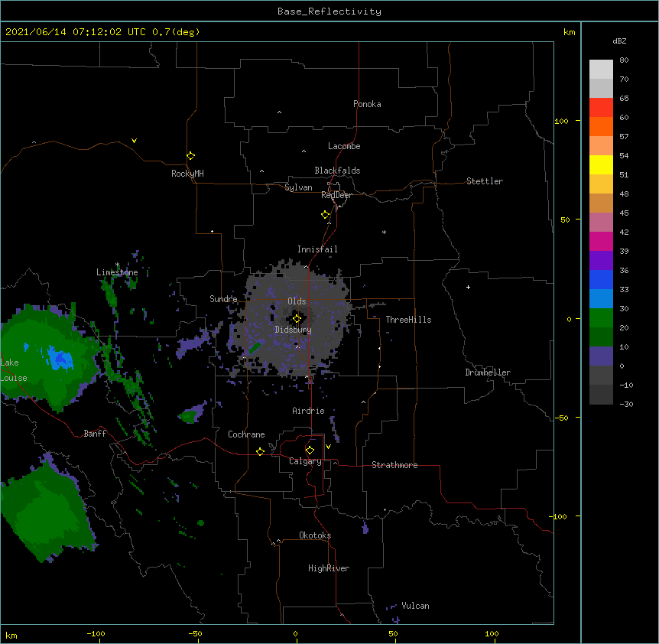Click the dBZ legend heading
The image size is (659, 644).
pyautogui.click(x=619, y=41)
